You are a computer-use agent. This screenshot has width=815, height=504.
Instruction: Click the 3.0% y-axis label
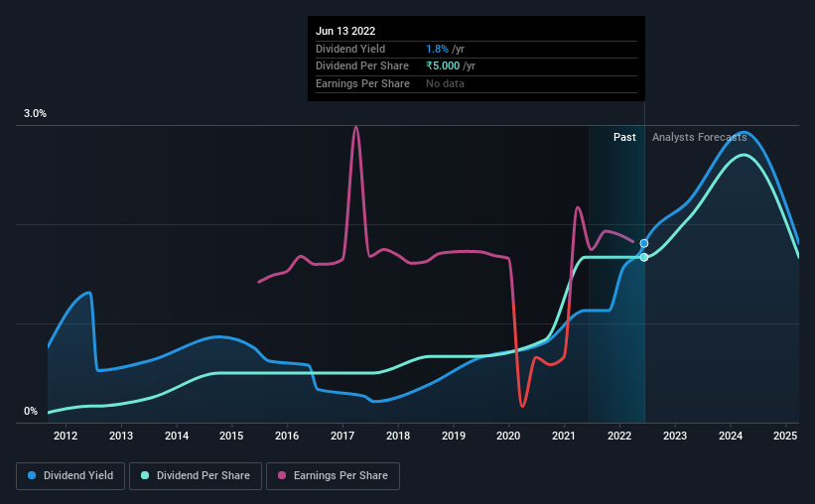pyautogui.click(x=35, y=113)
